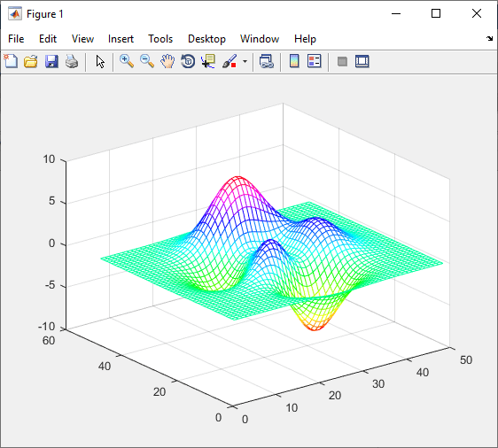Click the axis tick label 50
The height and width of the screenshot is (448, 498).
pos(466,359)
